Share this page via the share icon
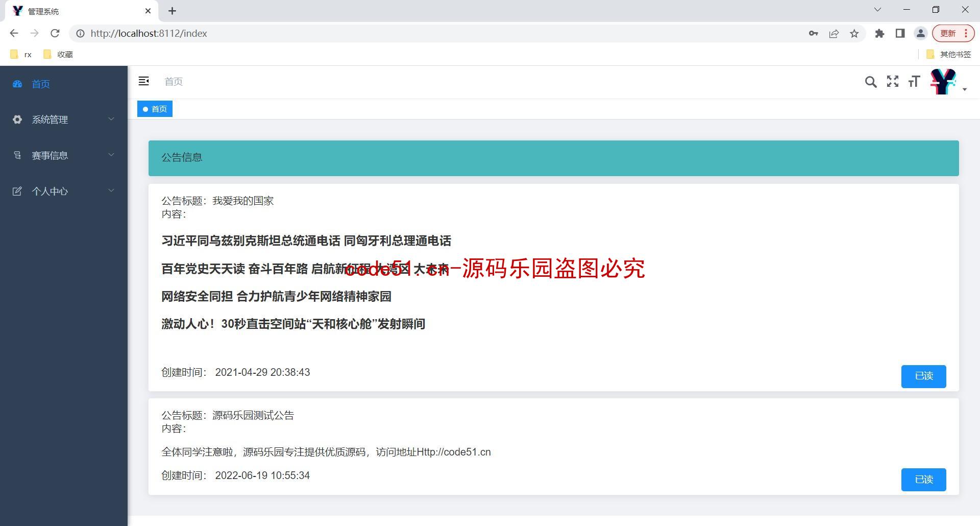 click(x=834, y=33)
